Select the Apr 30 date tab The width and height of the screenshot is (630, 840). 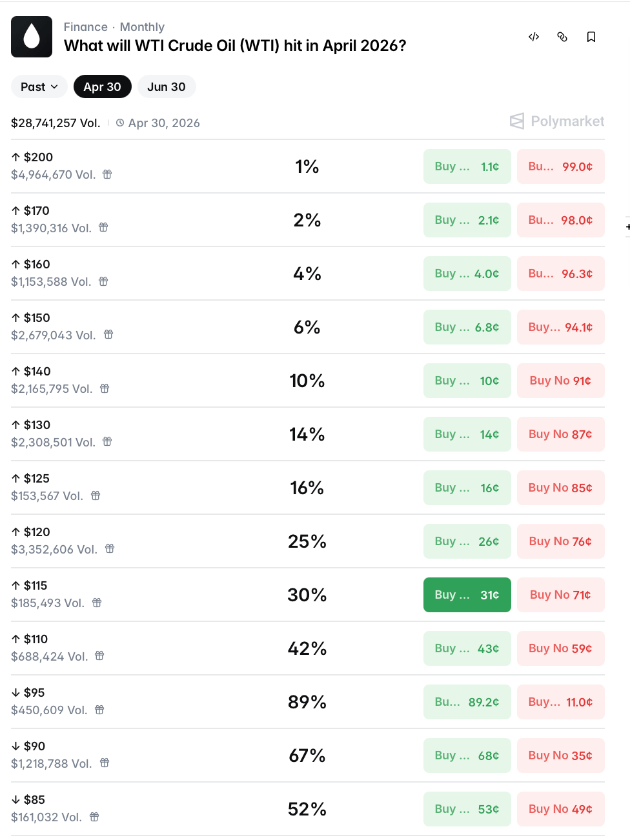pos(102,86)
